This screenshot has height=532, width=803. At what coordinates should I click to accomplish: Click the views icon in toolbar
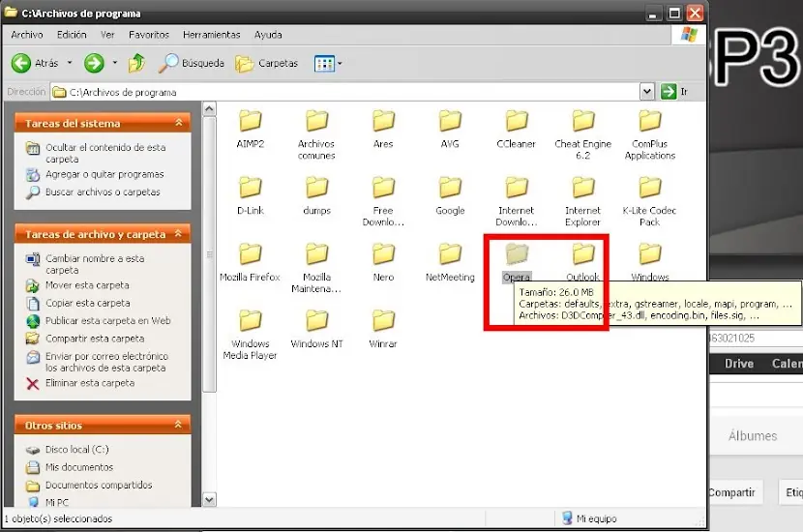coord(324,64)
